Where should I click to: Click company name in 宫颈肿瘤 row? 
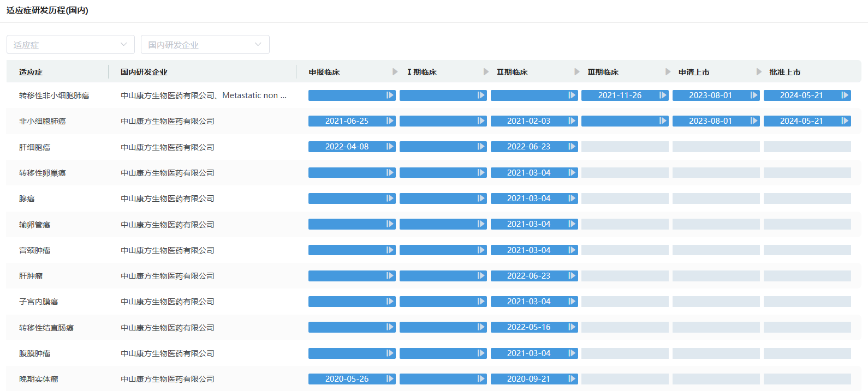[167, 250]
